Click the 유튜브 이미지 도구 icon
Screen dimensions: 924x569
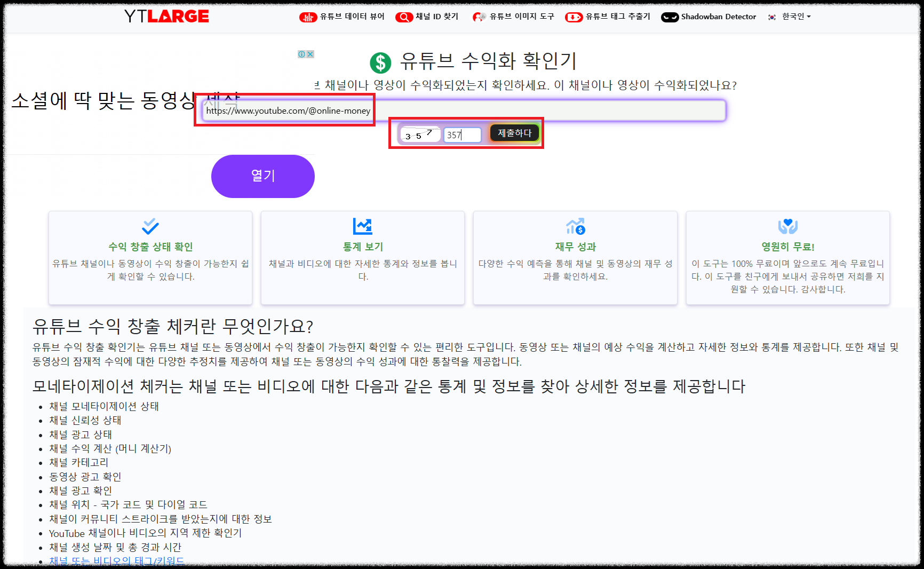[x=479, y=17]
